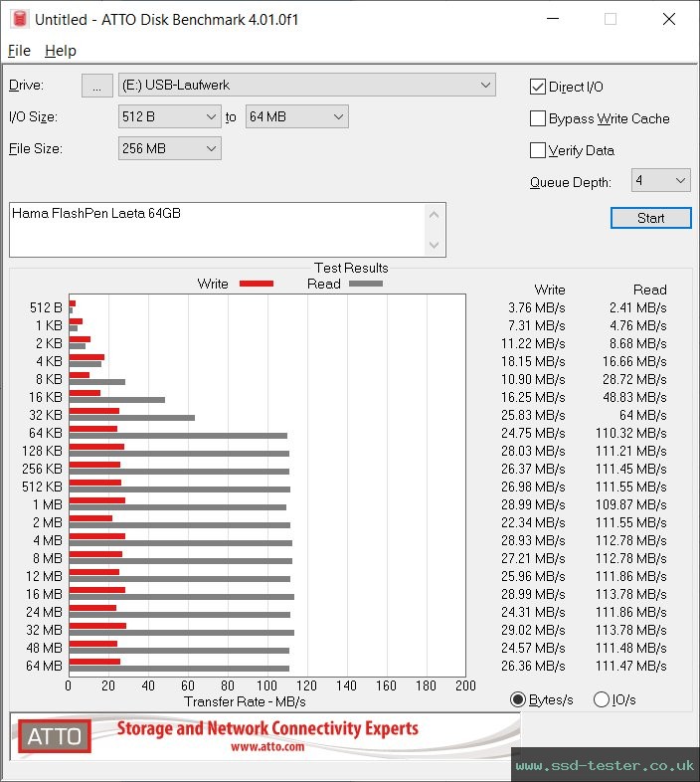Select the Bytes/s radio button

pyautogui.click(x=518, y=699)
